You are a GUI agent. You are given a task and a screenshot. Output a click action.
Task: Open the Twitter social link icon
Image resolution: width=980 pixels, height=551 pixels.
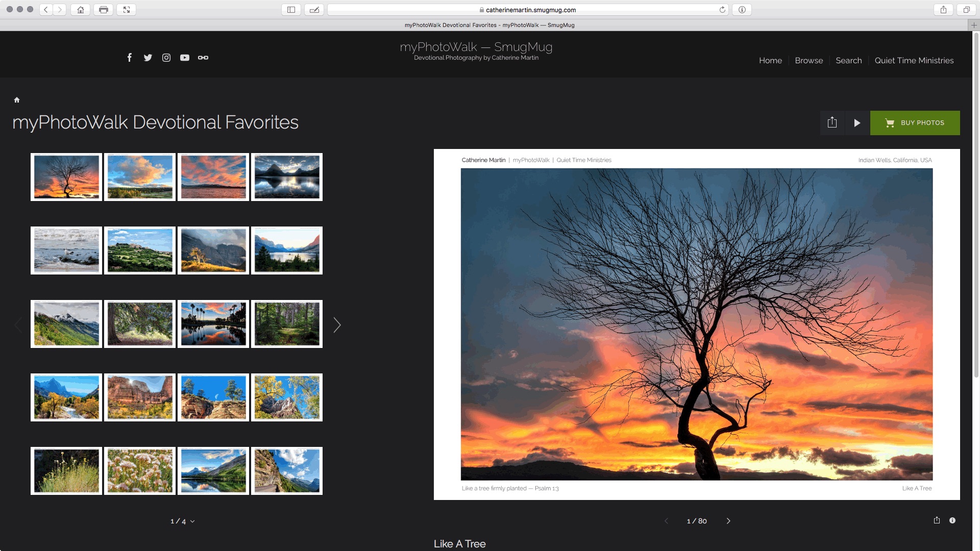pos(148,58)
